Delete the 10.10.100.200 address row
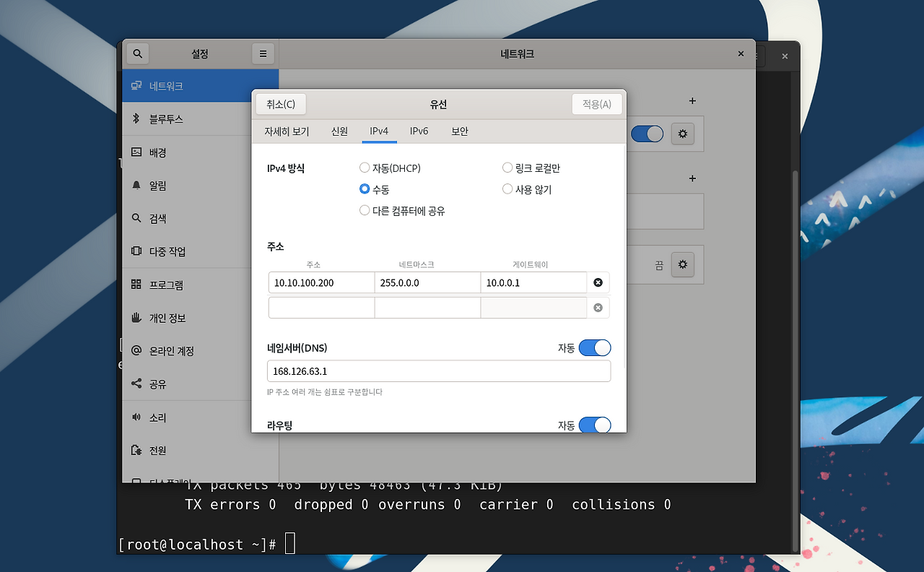 [598, 282]
